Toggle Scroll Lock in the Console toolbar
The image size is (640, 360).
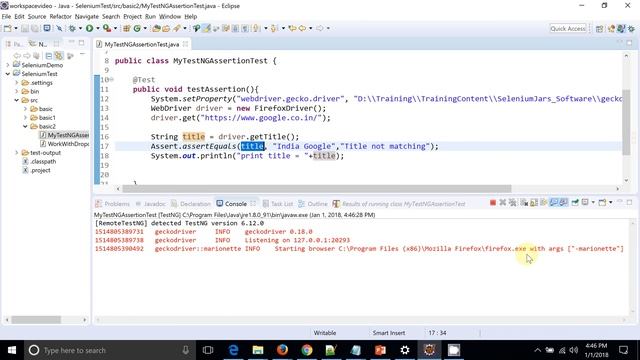534,202
